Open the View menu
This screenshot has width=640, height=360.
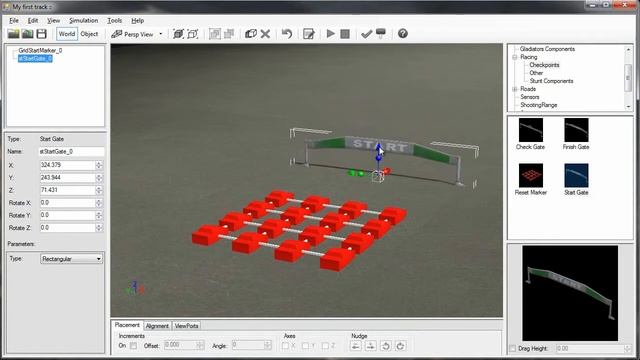tap(53, 20)
